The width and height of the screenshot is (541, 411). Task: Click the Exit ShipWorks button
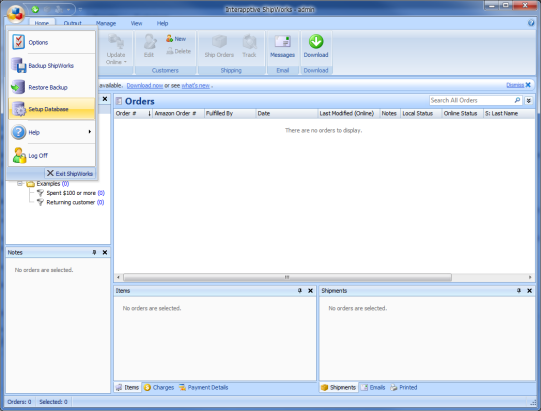click(x=70, y=173)
